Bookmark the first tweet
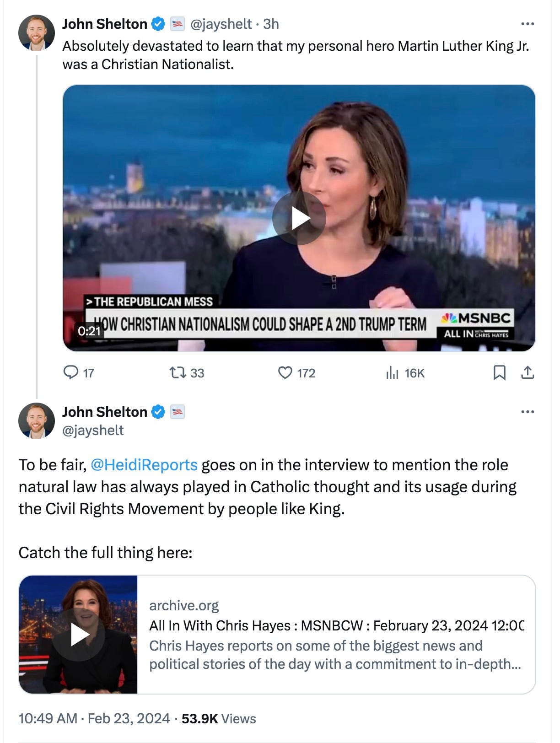 point(500,373)
